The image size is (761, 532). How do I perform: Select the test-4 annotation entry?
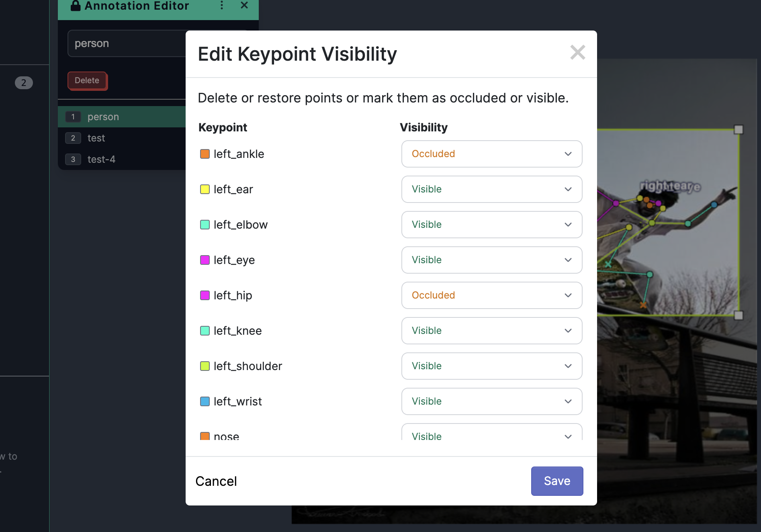101,160
